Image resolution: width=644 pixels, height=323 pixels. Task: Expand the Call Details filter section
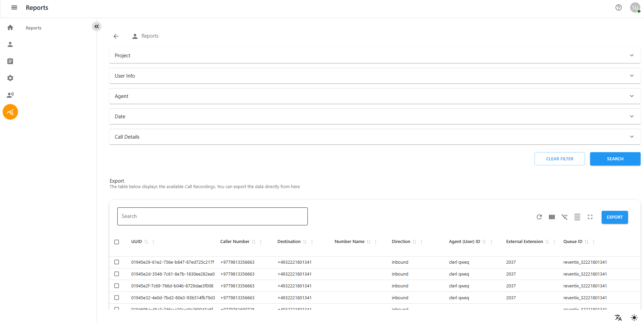click(375, 137)
